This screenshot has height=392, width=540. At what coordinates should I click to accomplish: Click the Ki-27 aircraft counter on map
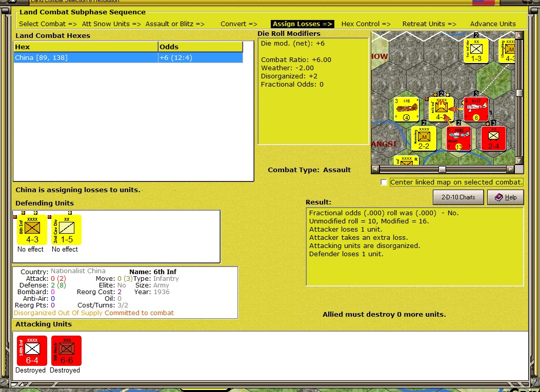476,110
